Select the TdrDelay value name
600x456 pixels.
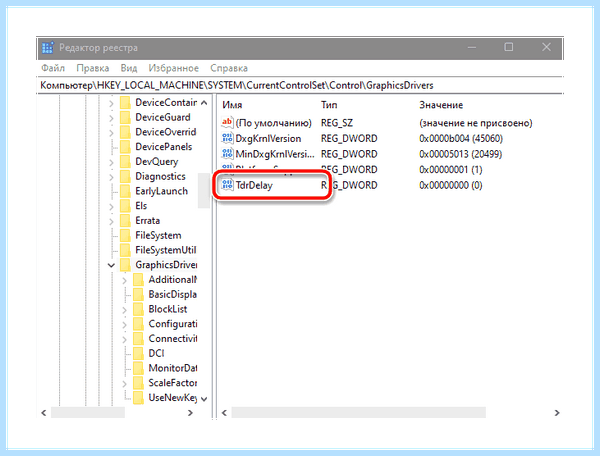pos(254,185)
